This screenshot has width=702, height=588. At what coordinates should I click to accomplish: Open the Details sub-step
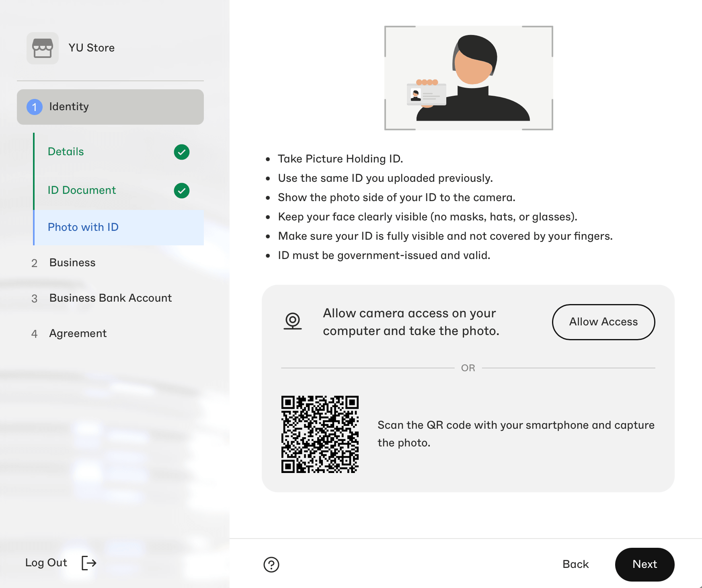coord(118,152)
